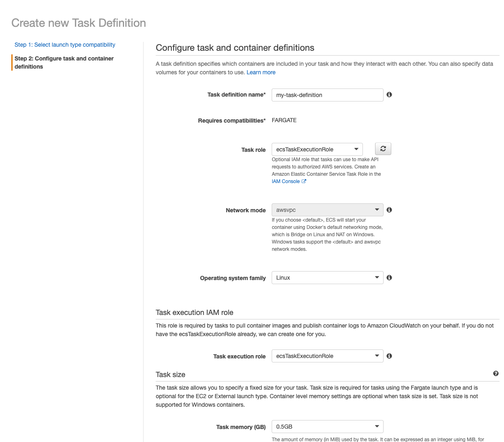
Task: Open the IAM Console link
Action: [x=285, y=181]
